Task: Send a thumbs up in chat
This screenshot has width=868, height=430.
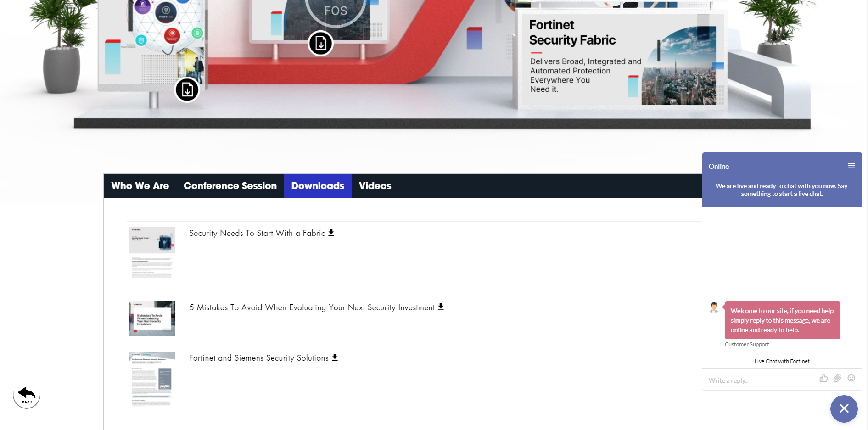Action: 823,378
